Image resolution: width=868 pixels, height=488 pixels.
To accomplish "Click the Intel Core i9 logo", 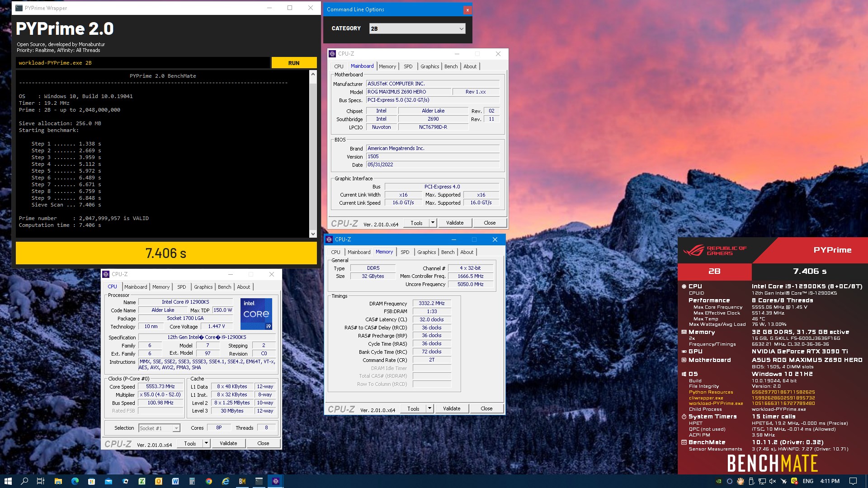I will 256,314.
